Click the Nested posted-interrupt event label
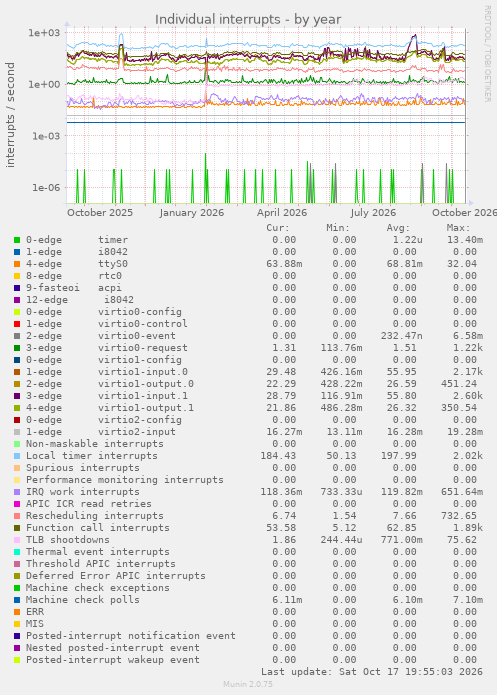The height and width of the screenshot is (695, 497). (x=113, y=648)
